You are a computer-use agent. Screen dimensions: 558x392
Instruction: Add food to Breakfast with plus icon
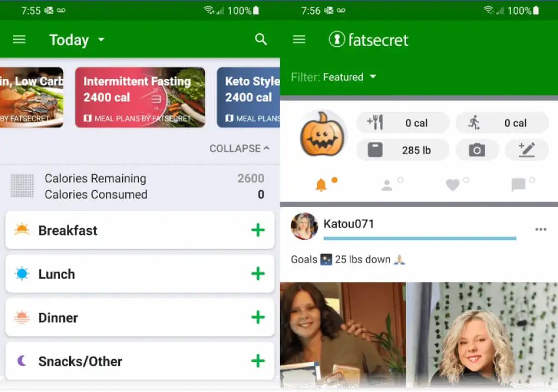coord(258,230)
